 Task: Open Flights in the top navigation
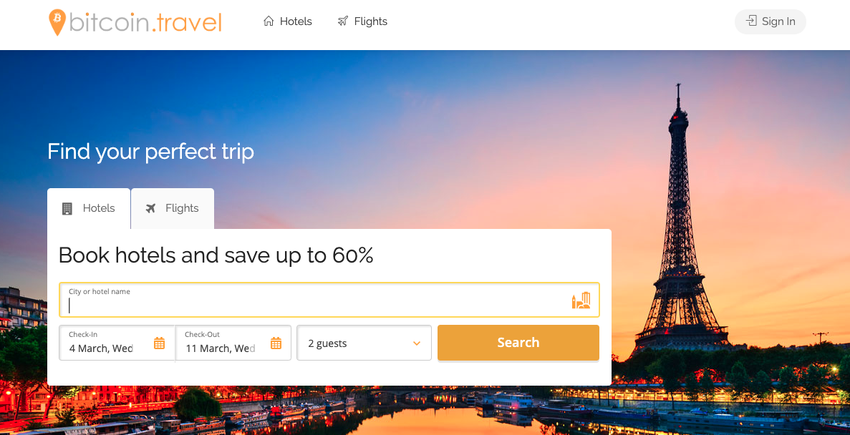tap(362, 21)
